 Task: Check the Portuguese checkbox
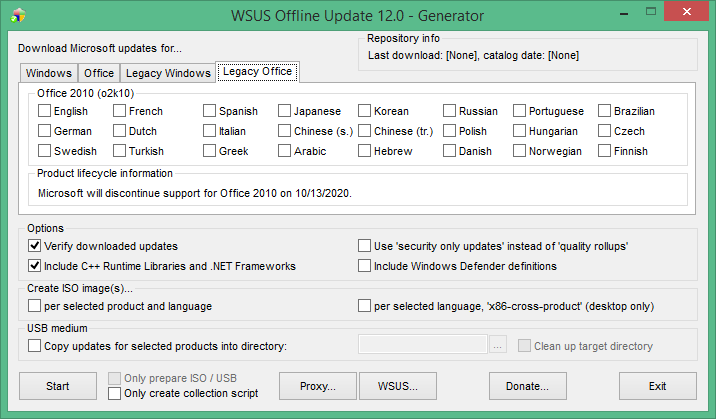point(519,111)
